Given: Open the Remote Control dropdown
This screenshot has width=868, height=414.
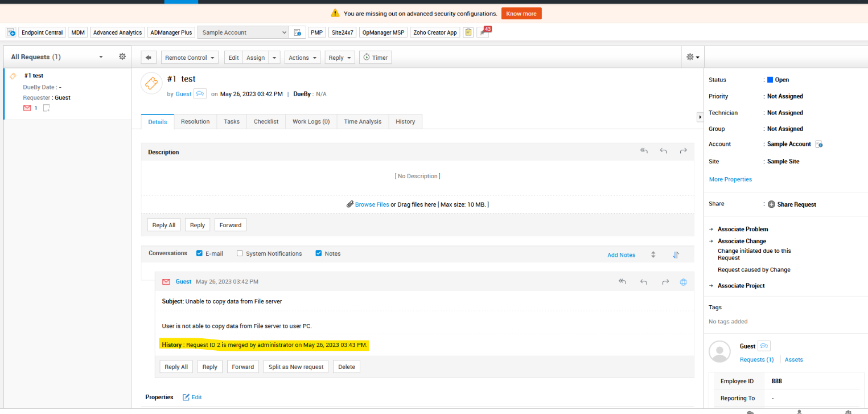Looking at the screenshot, I should (x=190, y=58).
